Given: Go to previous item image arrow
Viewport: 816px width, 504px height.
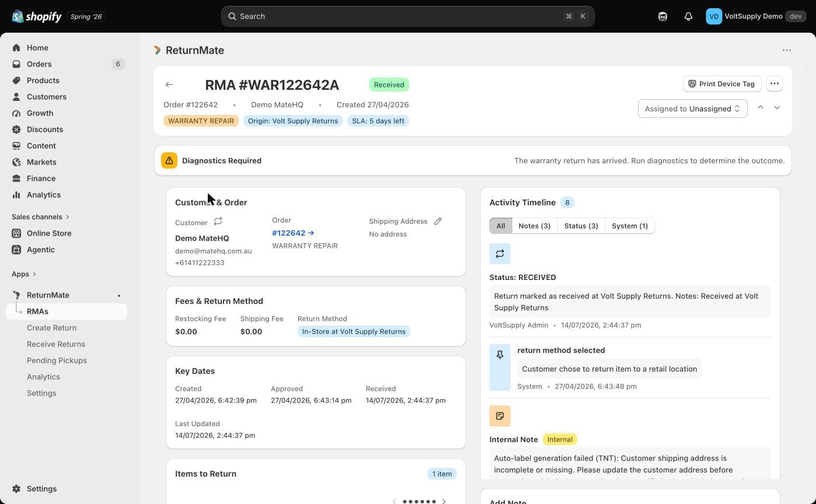Looking at the screenshot, I should pyautogui.click(x=395, y=501).
